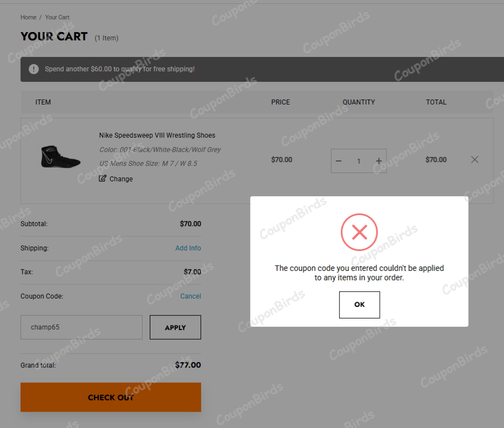Click the Your Cart breadcrumb
Image resolution: width=504 pixels, height=428 pixels.
click(57, 17)
